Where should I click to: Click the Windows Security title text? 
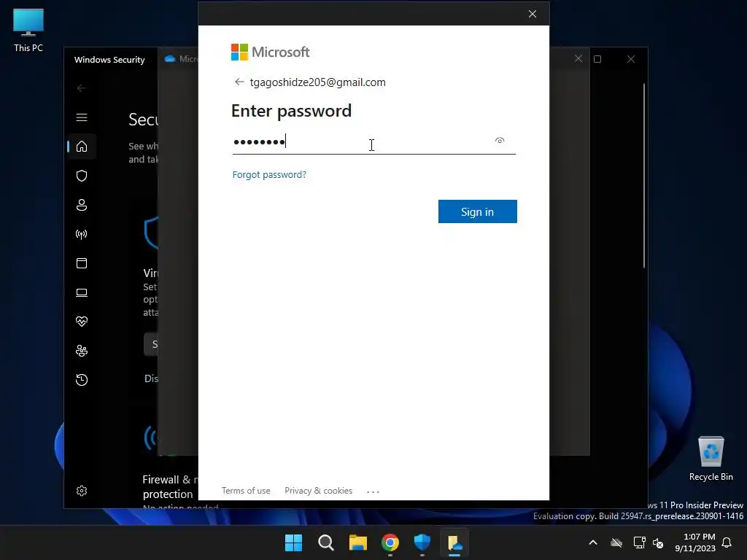pos(109,60)
